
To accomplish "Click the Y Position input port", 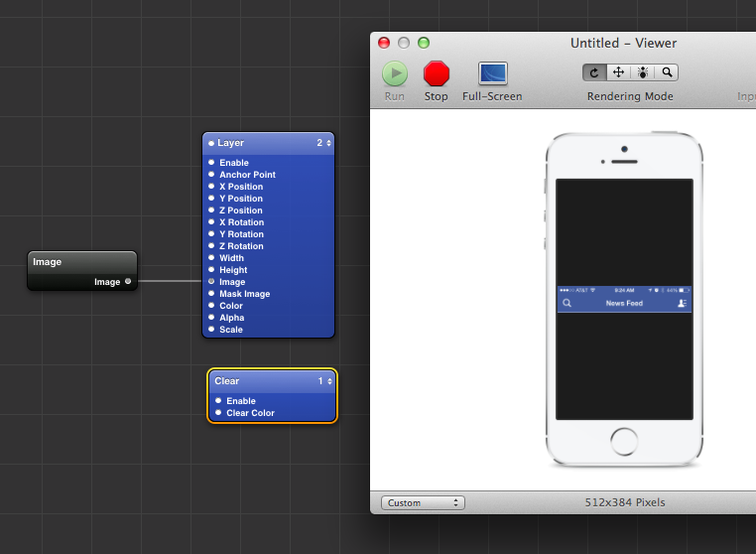I will tap(211, 198).
